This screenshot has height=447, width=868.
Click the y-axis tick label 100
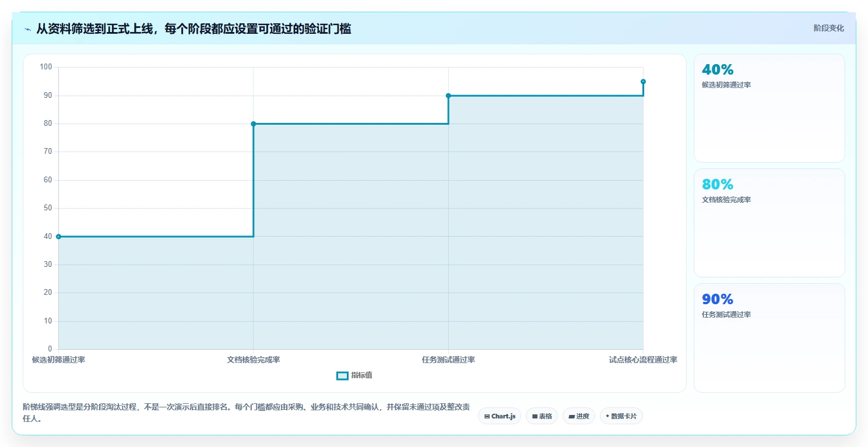click(x=46, y=67)
